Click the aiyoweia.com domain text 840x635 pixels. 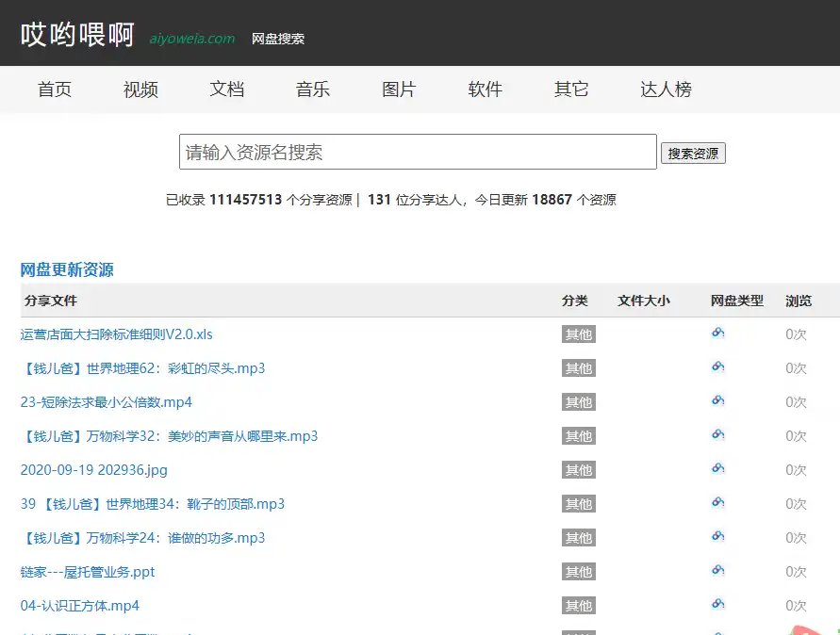191,39
